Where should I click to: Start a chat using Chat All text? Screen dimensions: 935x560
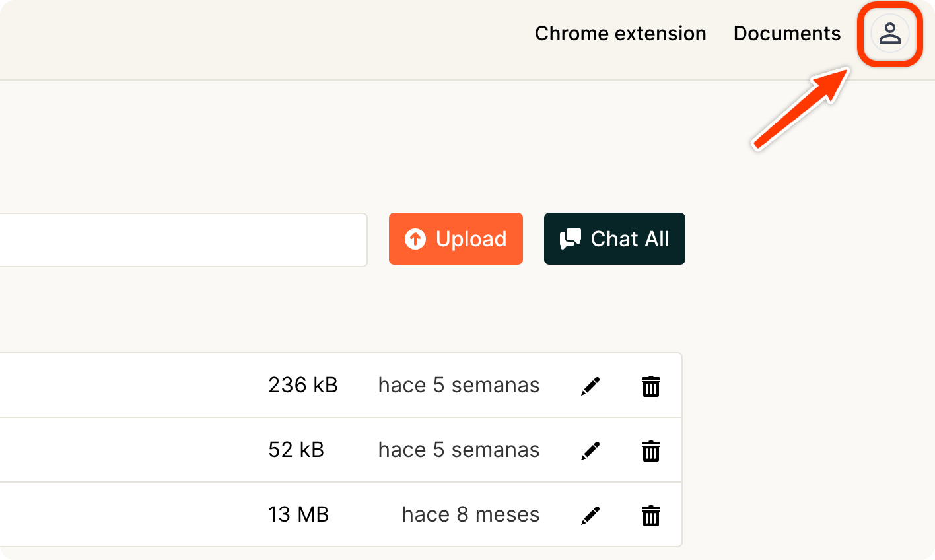tap(629, 239)
